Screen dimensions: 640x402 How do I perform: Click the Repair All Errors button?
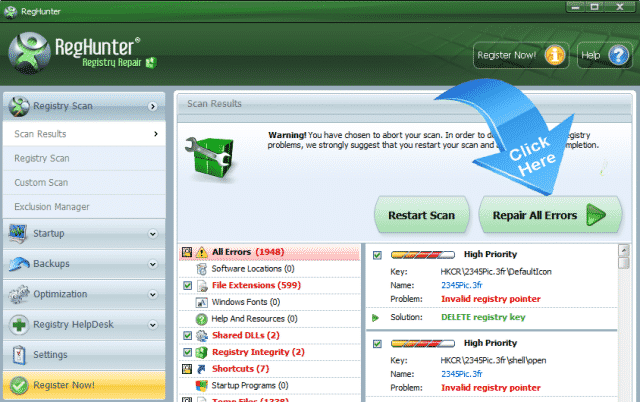[x=543, y=215]
